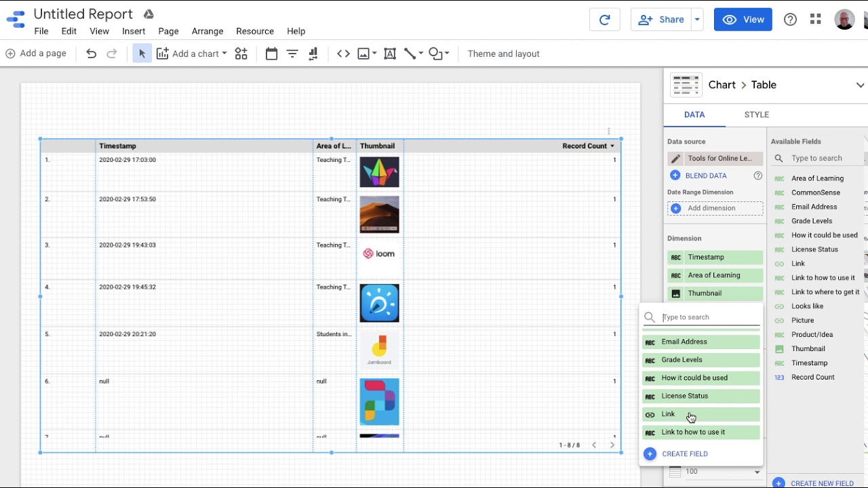The image size is (868, 488).
Task: Select Product/Idea in Available Fields
Action: click(x=812, y=335)
